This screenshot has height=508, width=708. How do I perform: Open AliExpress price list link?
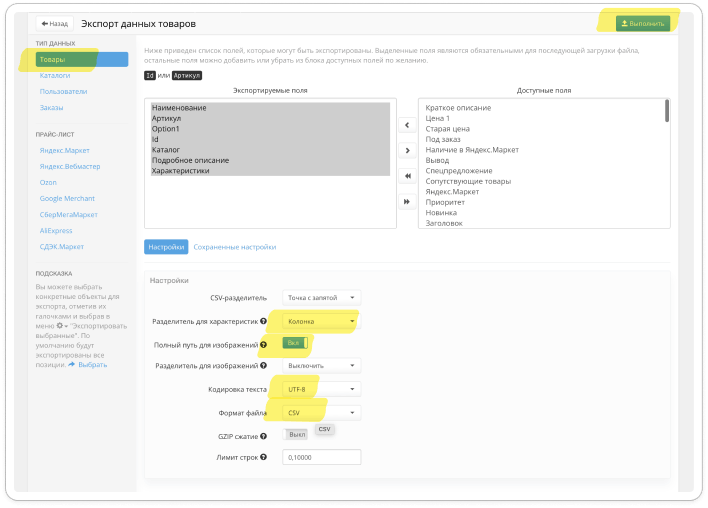click(x=56, y=230)
